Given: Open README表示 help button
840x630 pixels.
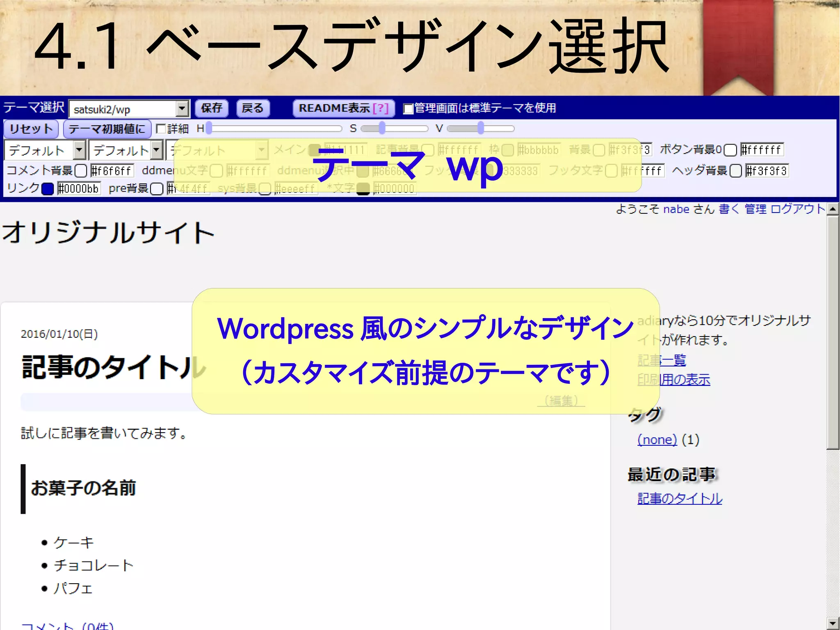Looking at the screenshot, I should (344, 108).
